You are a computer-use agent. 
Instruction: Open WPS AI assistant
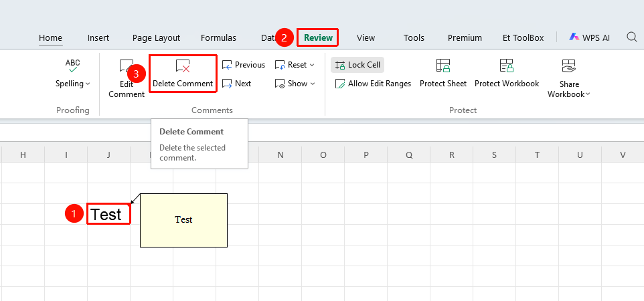point(589,37)
